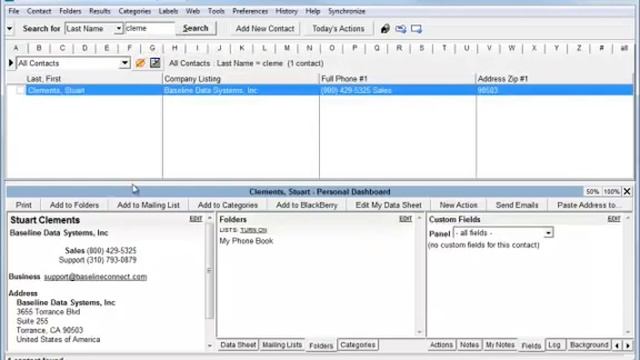
Task: Click the # alphabet filter
Action: pyautogui.click(x=601, y=48)
